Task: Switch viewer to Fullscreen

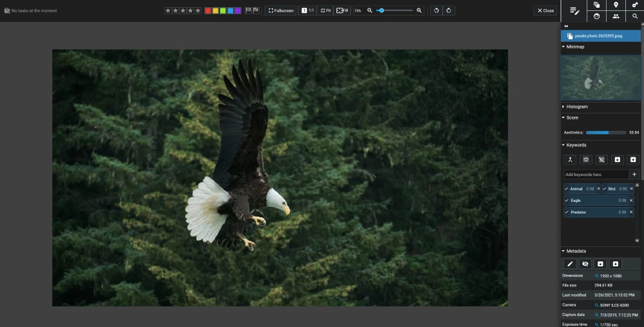Action: pos(281,11)
